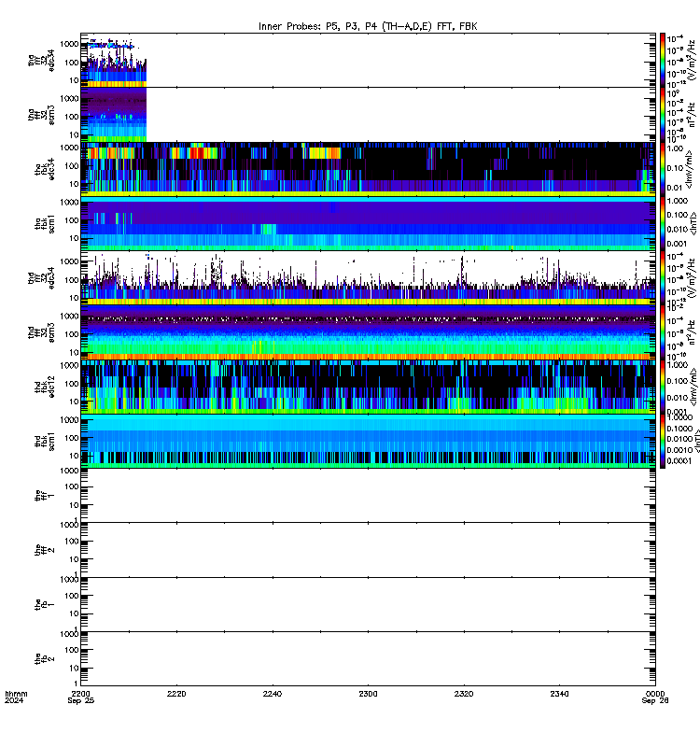The width and height of the screenshot is (700, 747).
Task: Click the tha fbk edc34 spectrogram panel
Action: tap(368, 169)
